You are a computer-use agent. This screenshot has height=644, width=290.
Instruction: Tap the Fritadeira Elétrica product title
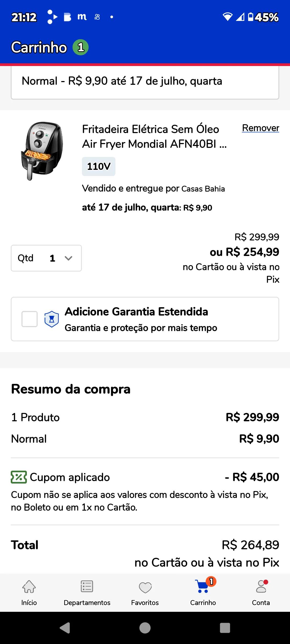(x=154, y=137)
